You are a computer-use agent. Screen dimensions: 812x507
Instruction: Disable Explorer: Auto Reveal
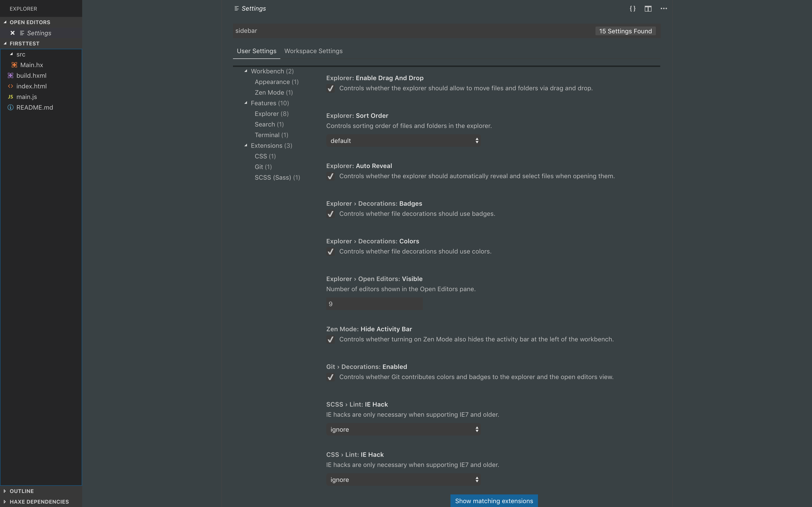[331, 176]
